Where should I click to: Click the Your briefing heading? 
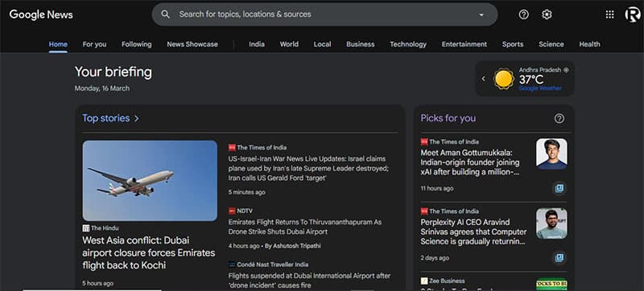point(114,72)
